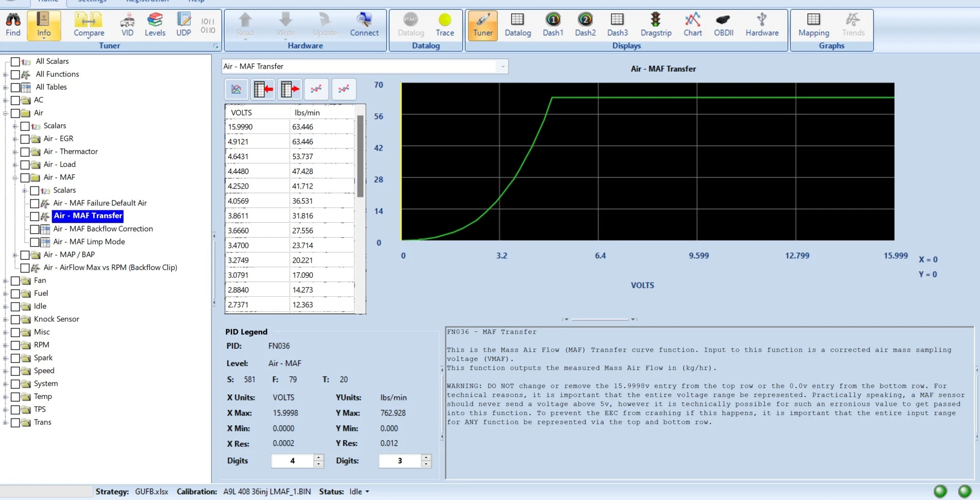Increase X Digits with up stepper
This screenshot has height=500, width=980.
(318, 457)
